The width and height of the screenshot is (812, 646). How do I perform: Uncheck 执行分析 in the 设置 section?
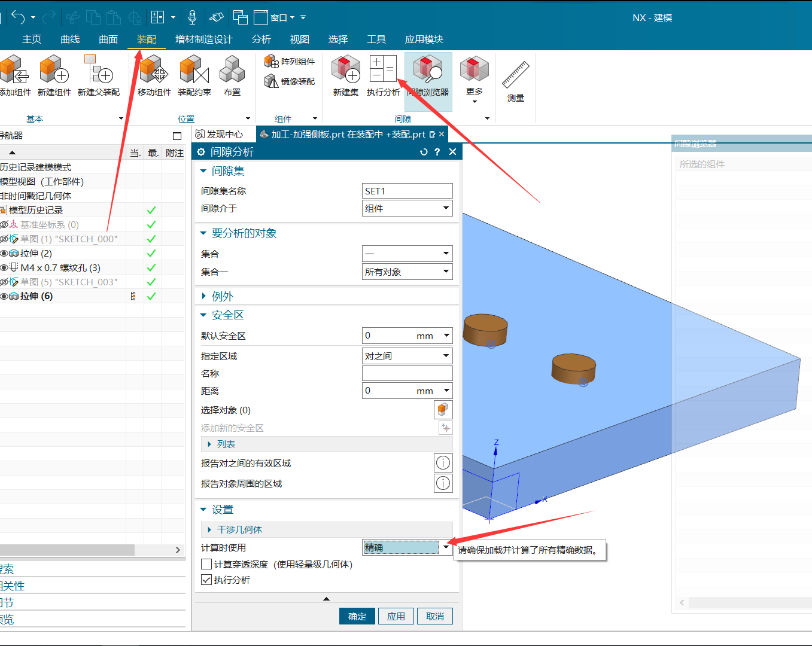click(206, 580)
